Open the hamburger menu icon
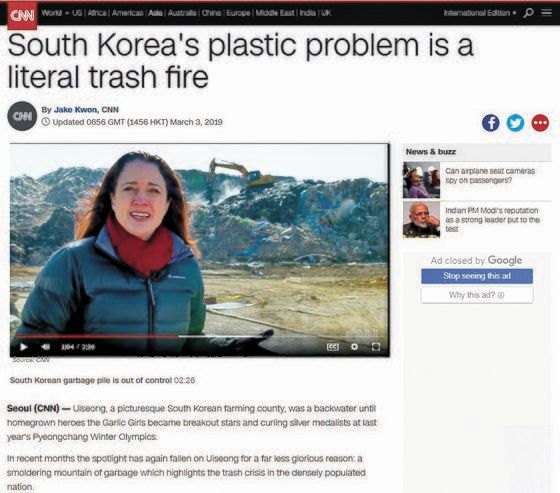Image resolution: width=560 pixels, height=493 pixels. pos(546,13)
